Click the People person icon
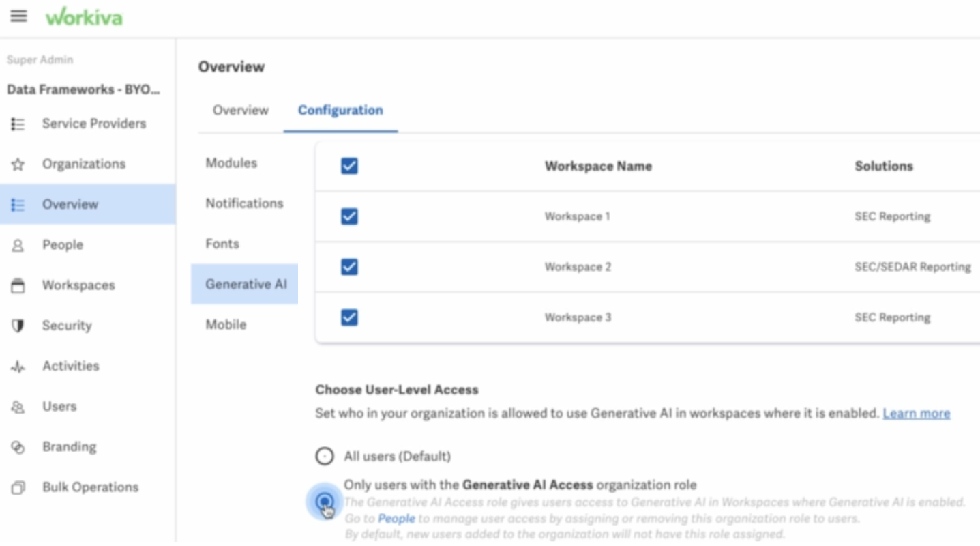This screenshot has height=546, width=980. pyautogui.click(x=18, y=245)
